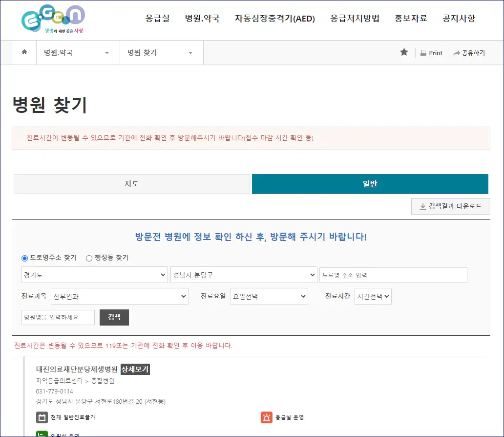Expand the 요일선택 day selection dropdown
The image size is (504, 437).
269,296
